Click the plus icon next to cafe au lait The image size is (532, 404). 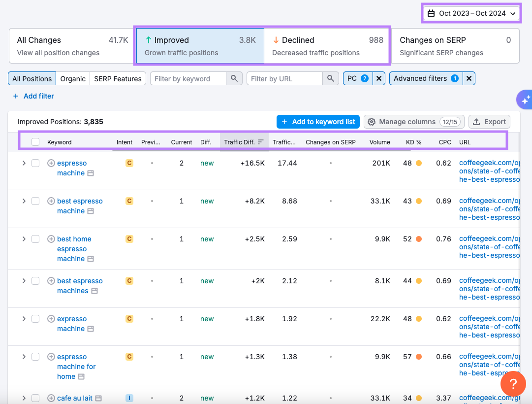pos(51,398)
